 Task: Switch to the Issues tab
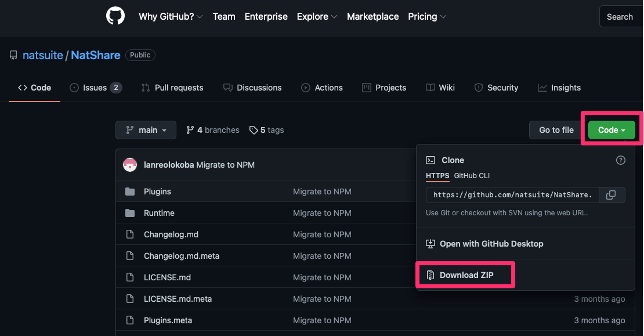[96, 88]
